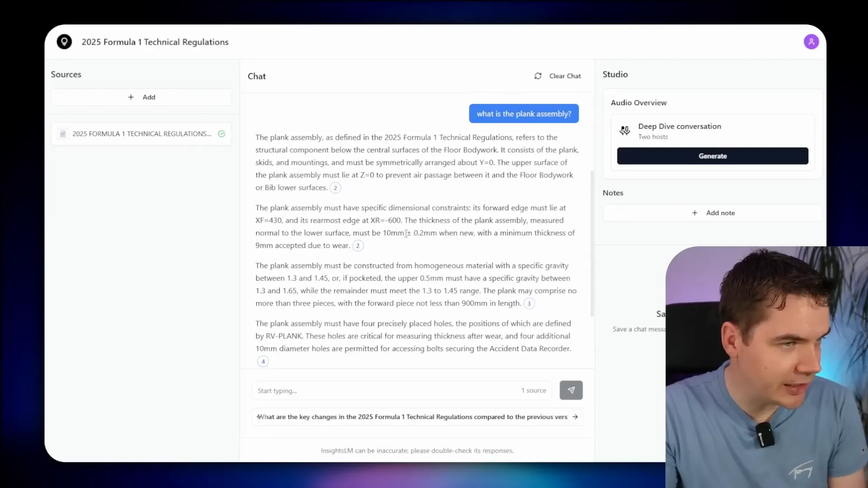
Task: Click the chat scrollbar
Action: [592, 243]
